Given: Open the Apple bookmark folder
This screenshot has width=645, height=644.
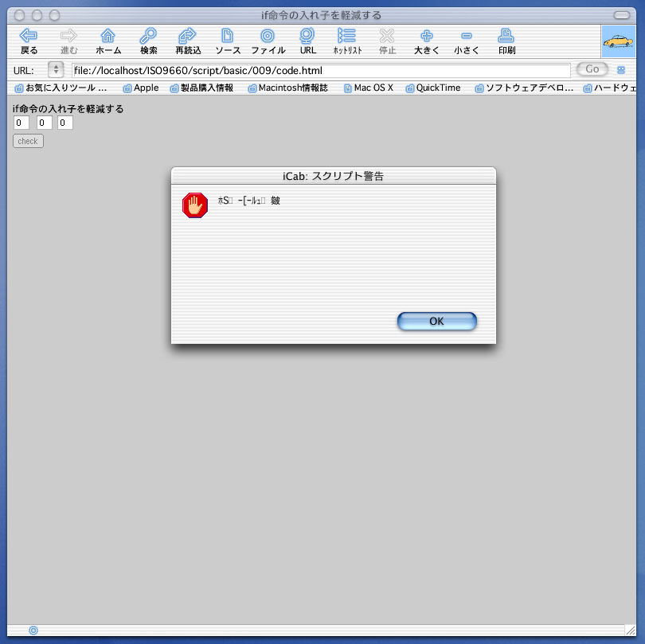Looking at the screenshot, I should click(141, 88).
